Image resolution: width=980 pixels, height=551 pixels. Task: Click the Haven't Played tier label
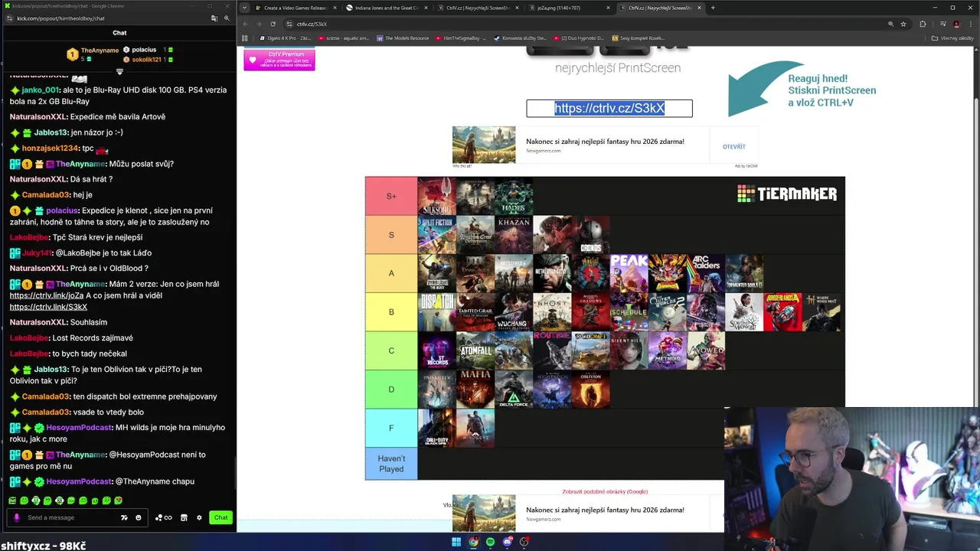[391, 464]
